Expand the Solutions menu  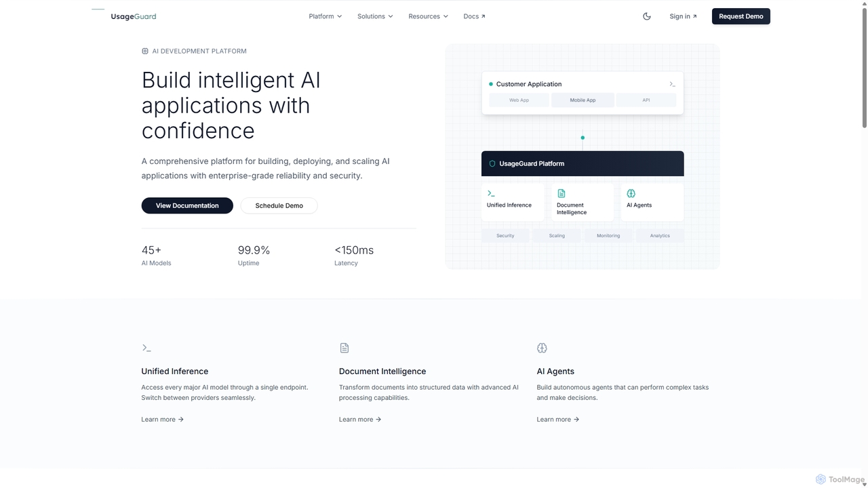click(x=375, y=16)
